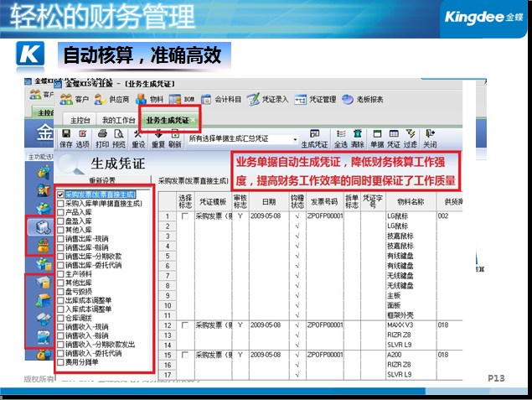Check the 盘亏毁损 checkbox
This screenshot has height=400, width=532.
click(60, 292)
